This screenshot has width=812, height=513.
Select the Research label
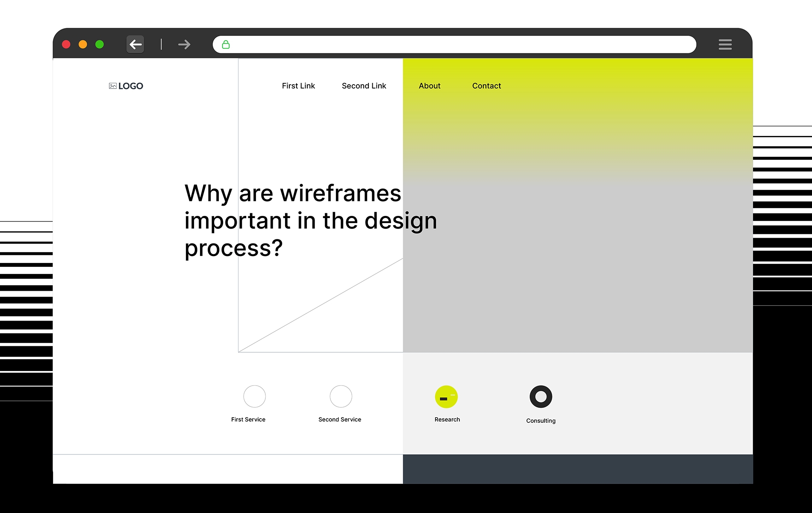coord(447,419)
